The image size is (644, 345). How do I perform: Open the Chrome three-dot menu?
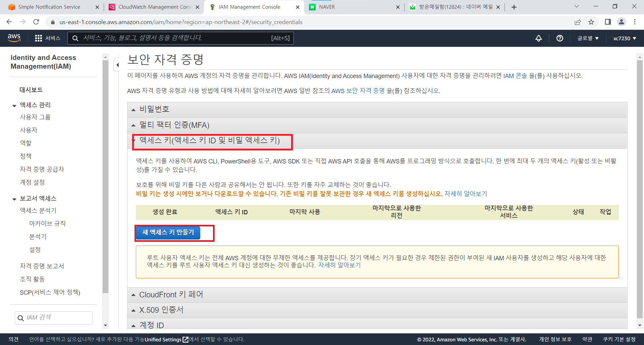click(635, 22)
